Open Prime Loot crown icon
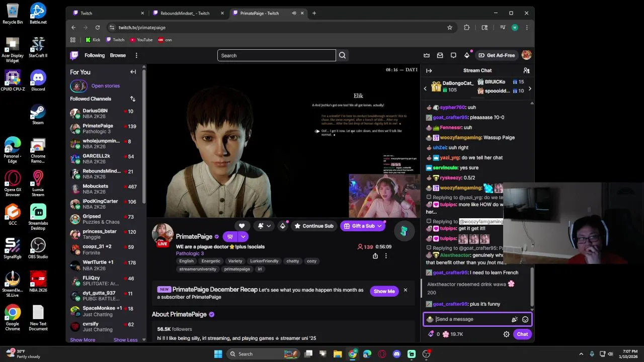This screenshot has width=644, height=362. coord(427,55)
